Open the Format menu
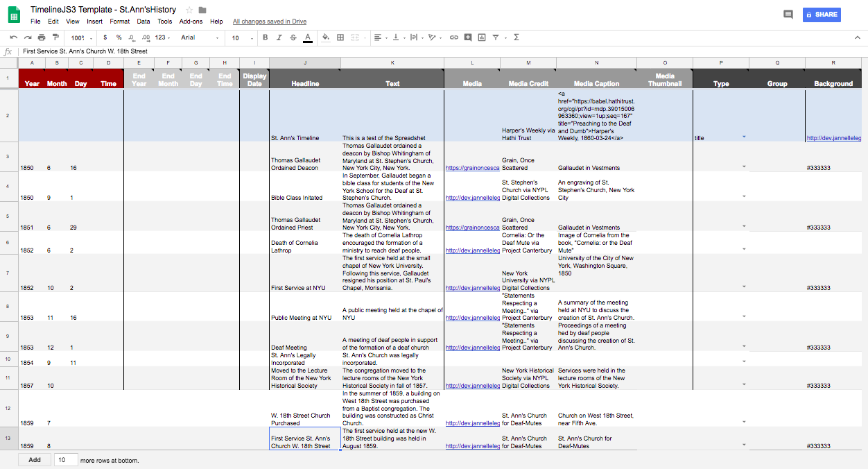 (x=119, y=22)
